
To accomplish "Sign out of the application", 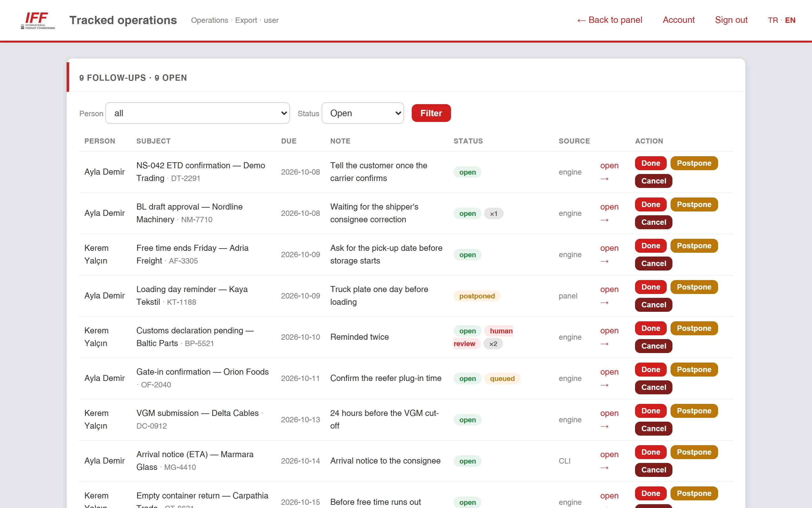I will tap(731, 20).
